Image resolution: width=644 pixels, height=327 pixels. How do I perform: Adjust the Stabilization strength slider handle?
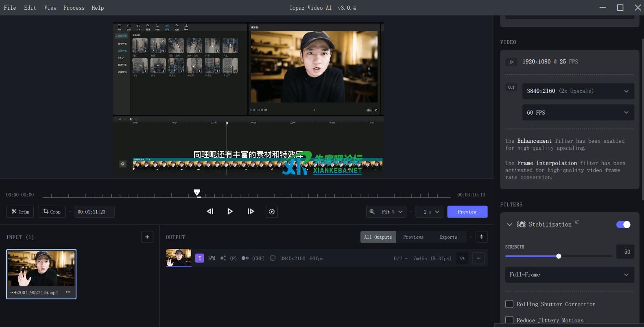559,256
